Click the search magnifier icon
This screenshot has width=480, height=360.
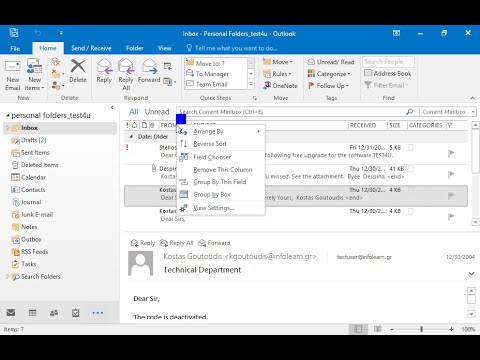click(x=409, y=112)
